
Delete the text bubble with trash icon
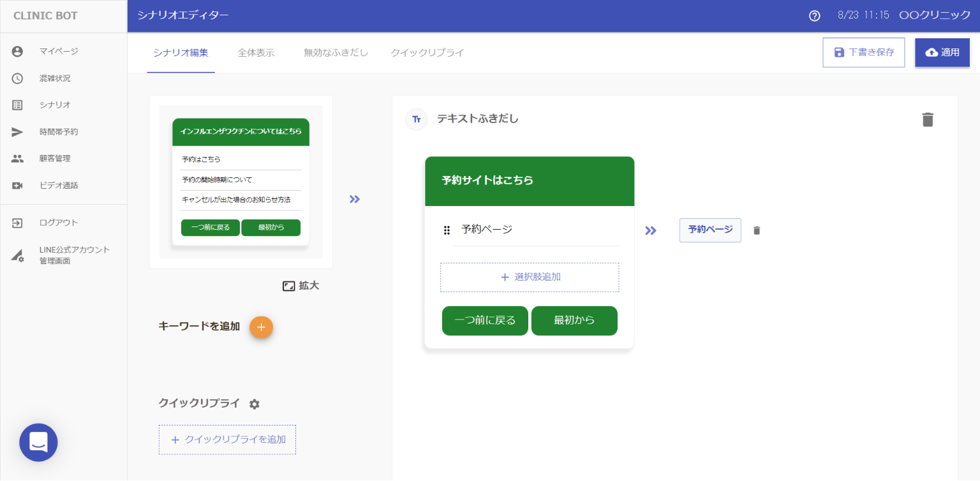coord(928,119)
